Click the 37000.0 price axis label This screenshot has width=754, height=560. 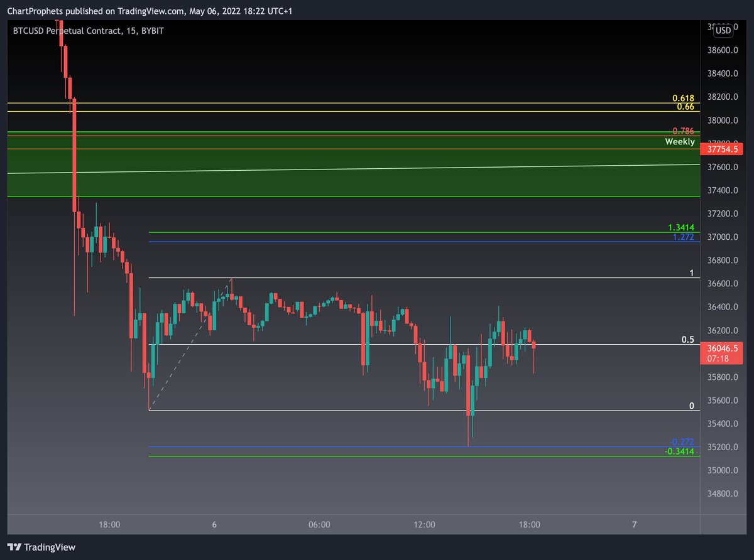[722, 237]
